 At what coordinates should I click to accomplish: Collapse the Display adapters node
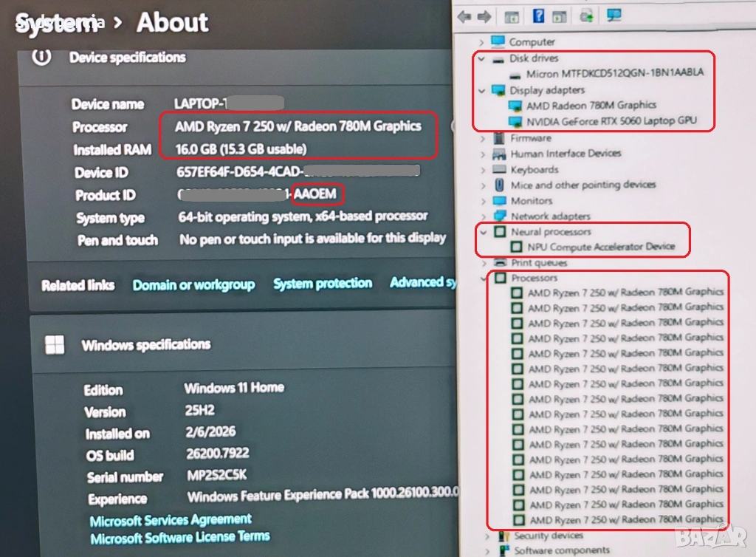point(482,90)
